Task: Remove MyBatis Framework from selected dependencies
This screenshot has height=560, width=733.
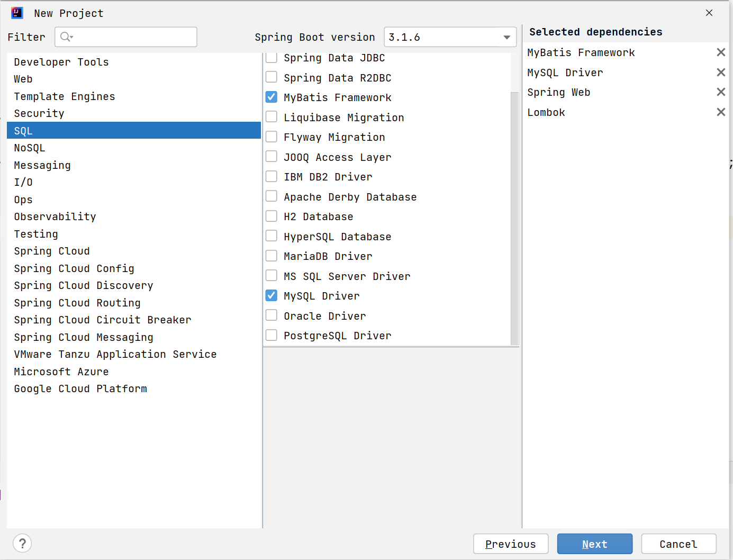Action: tap(720, 52)
